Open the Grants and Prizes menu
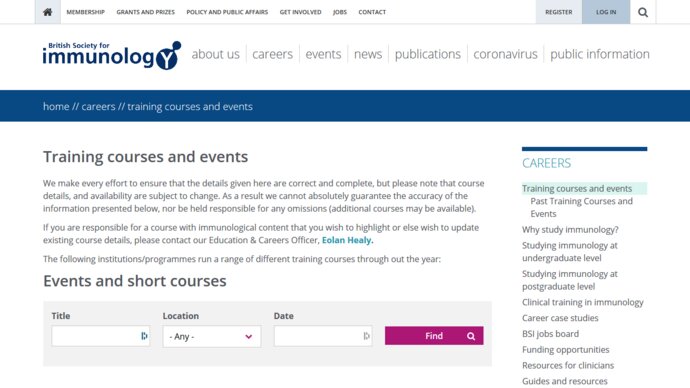This screenshot has width=690, height=388. [x=146, y=12]
